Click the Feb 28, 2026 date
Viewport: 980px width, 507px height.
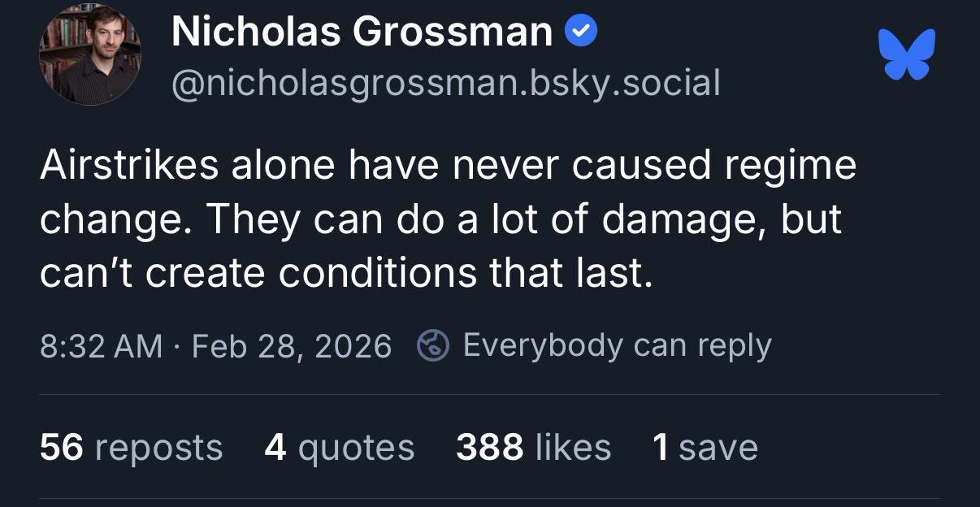click(292, 345)
